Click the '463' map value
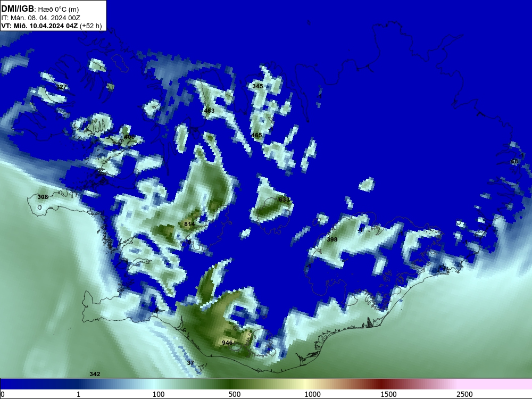The image size is (532, 399). point(209,111)
